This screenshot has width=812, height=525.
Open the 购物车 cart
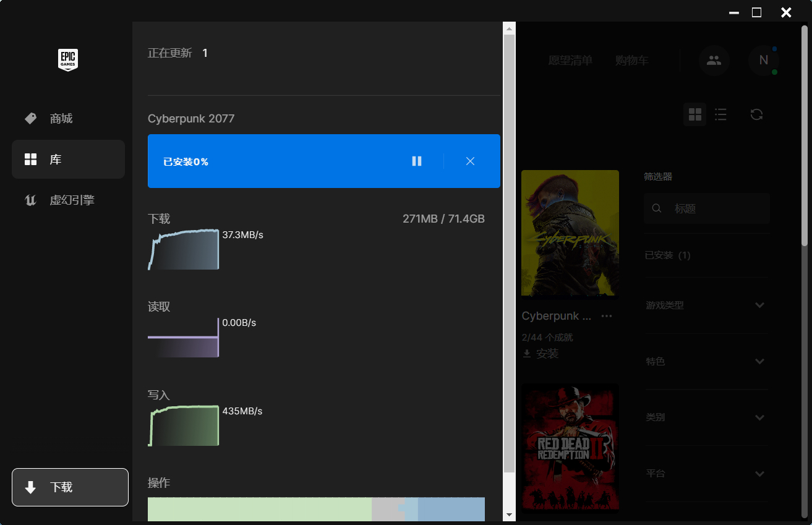[632, 61]
